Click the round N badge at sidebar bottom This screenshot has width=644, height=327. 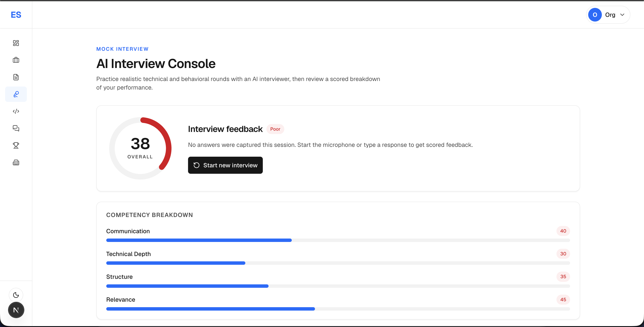click(16, 310)
